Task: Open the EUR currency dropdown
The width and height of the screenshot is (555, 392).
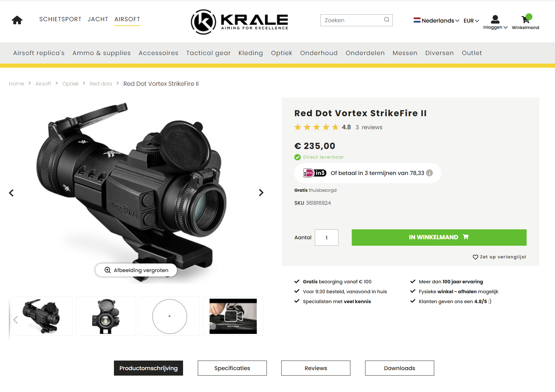Action: coord(472,21)
